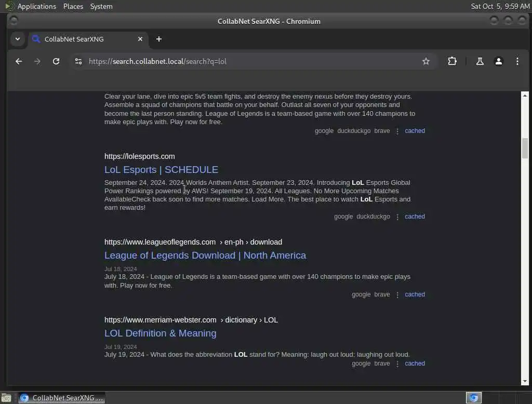Bookmark this page with the star icon
Screen dimensions: 532x404
click(x=426, y=61)
